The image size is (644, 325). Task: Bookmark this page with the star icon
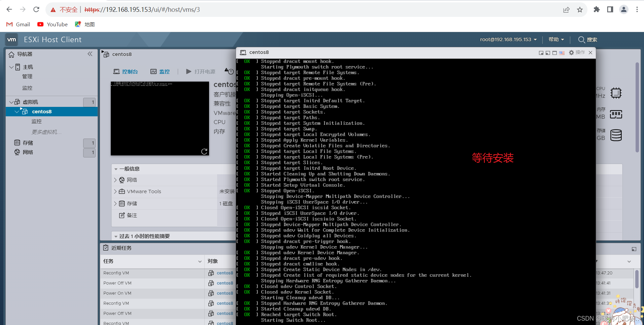[x=580, y=10]
